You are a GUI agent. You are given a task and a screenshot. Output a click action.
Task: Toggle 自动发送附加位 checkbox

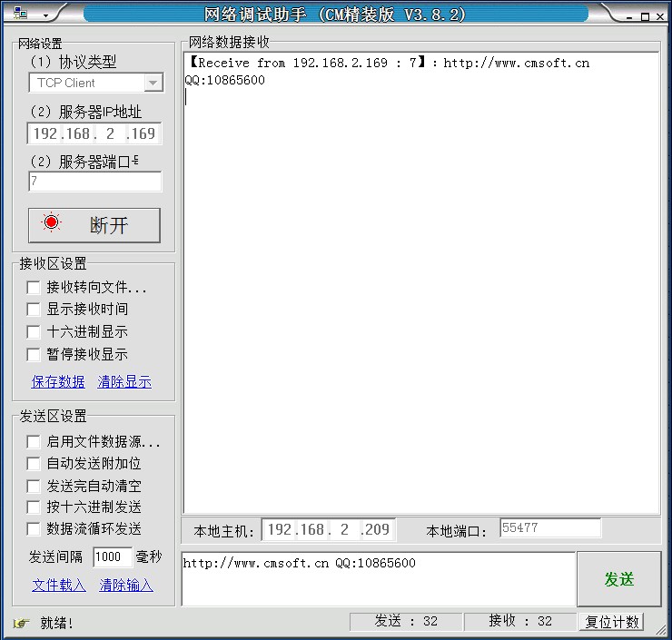pyautogui.click(x=34, y=464)
